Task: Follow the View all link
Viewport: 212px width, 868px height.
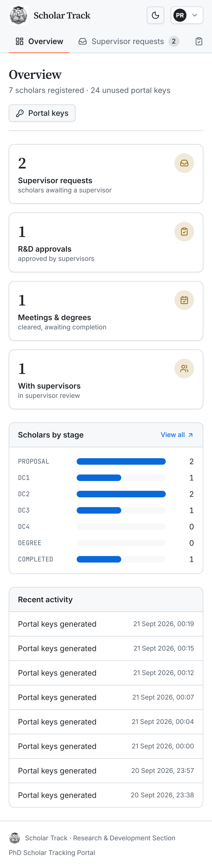Action: coord(177,435)
